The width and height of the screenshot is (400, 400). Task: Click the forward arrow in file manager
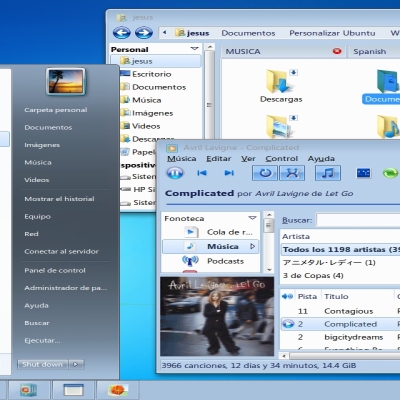click(x=144, y=33)
